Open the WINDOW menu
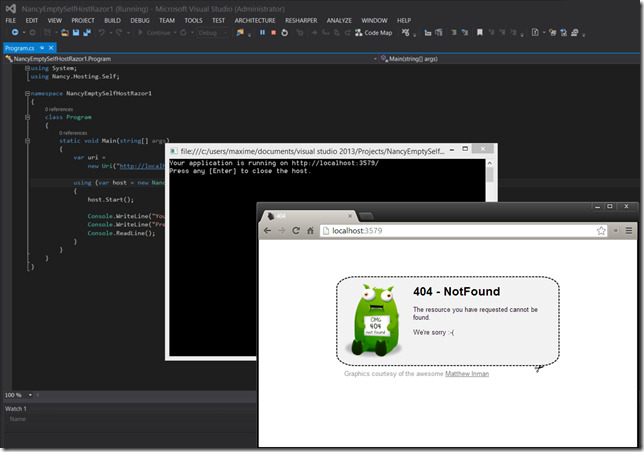644x452 pixels. [374, 20]
